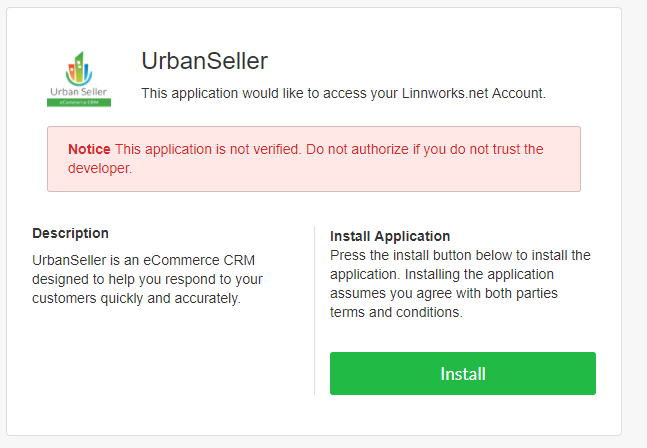Screen dimensions: 647x448
Task: Click the pink notice alert box background
Action: [400, 176]
